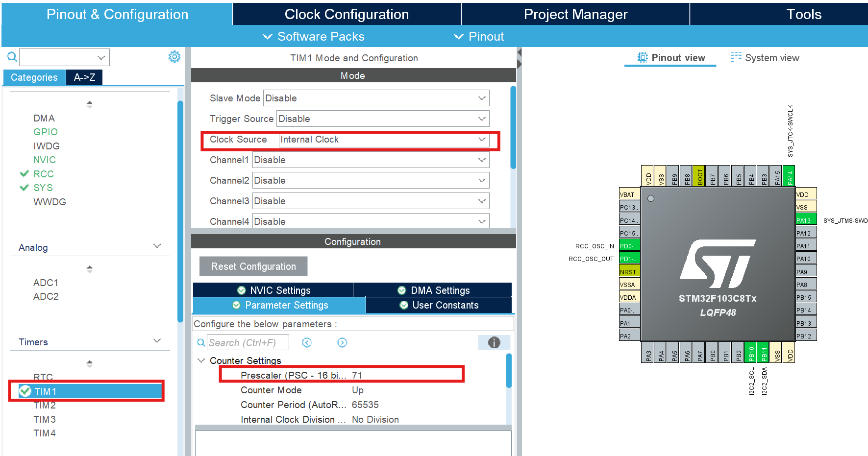Click the Reset Configuration button
This screenshot has width=868, height=456.
(x=253, y=266)
